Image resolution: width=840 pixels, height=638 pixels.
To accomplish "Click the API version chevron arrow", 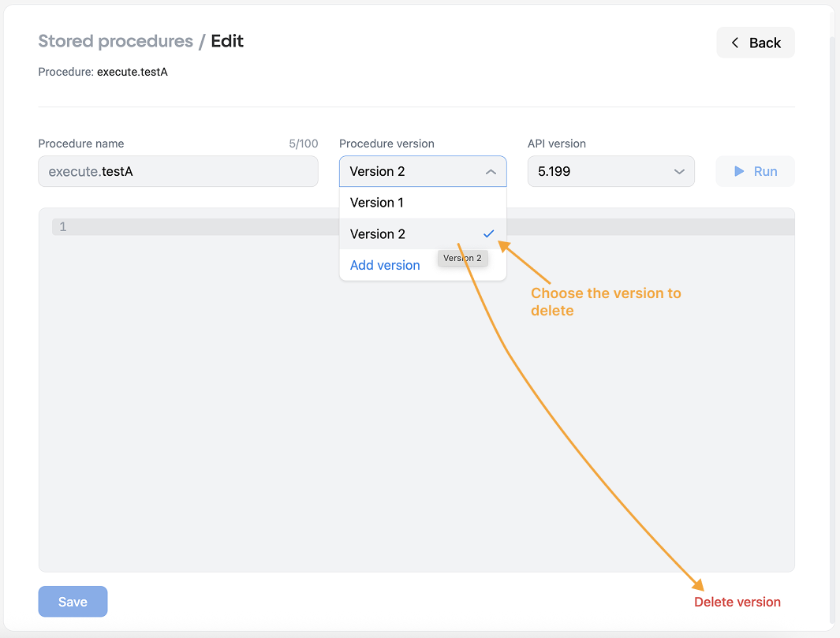I will click(679, 172).
